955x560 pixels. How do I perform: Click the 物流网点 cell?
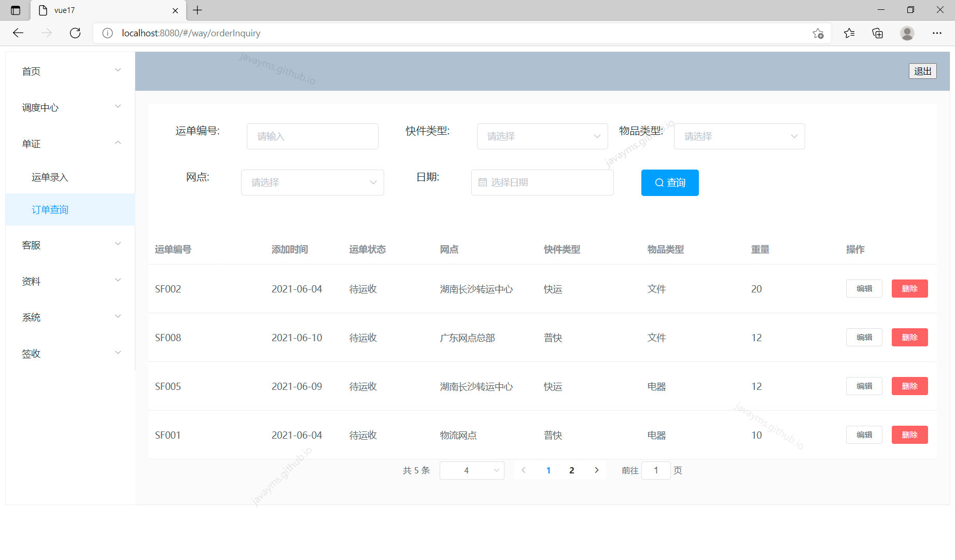click(458, 435)
